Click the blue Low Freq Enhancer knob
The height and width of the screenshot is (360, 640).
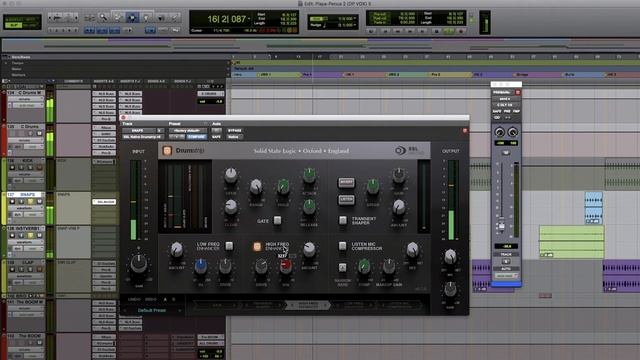pyautogui.click(x=200, y=266)
